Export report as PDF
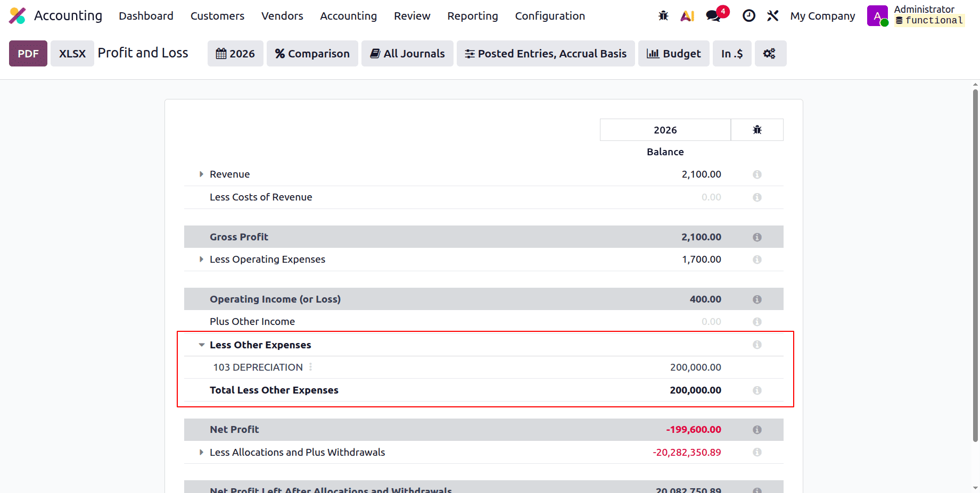The height and width of the screenshot is (493, 980). pyautogui.click(x=28, y=54)
